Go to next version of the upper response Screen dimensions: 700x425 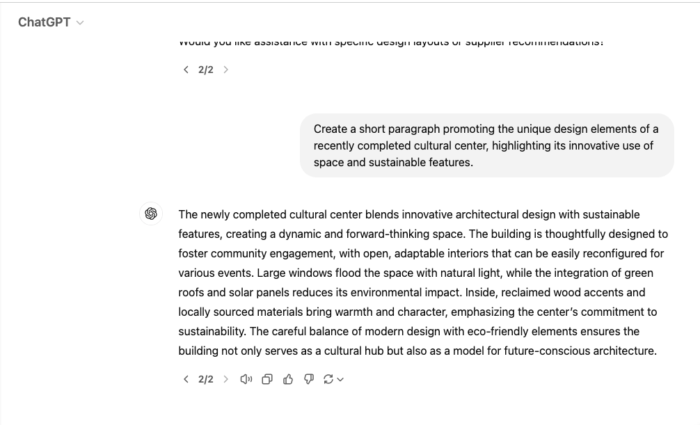pos(226,70)
